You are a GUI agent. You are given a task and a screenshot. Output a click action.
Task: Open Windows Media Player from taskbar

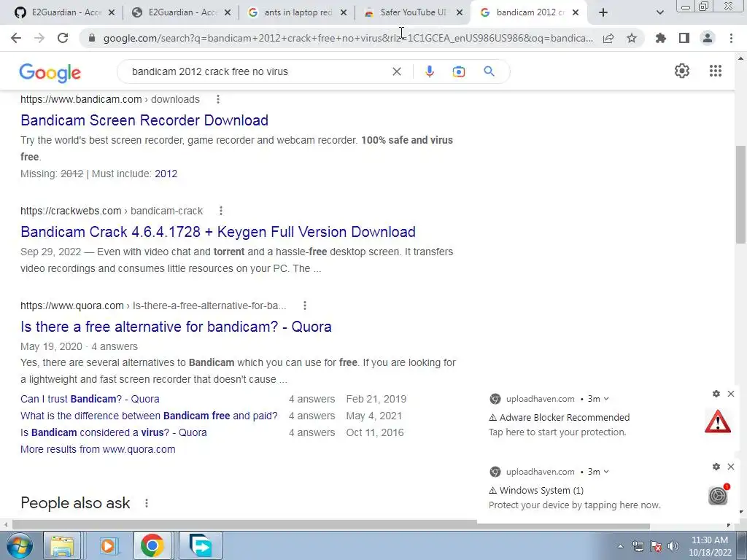[108, 545]
